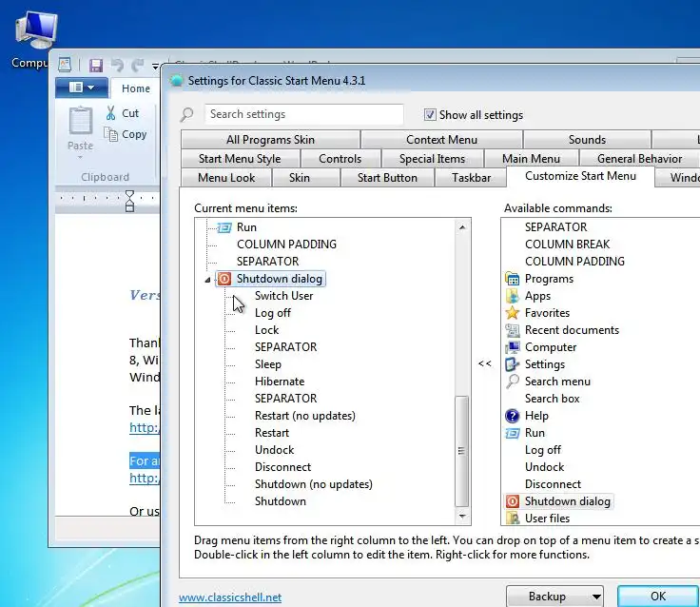Viewport: 700px width, 607px height.
Task: Click the Favorites star icon
Action: 512,313
